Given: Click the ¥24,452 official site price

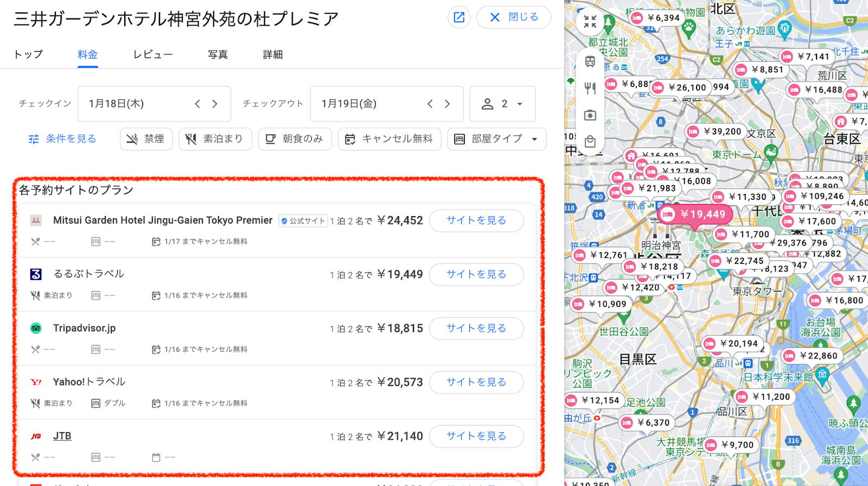Looking at the screenshot, I should pyautogui.click(x=400, y=220).
